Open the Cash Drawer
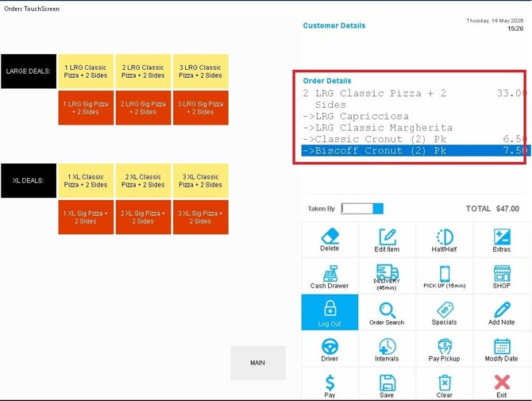 pos(330,276)
